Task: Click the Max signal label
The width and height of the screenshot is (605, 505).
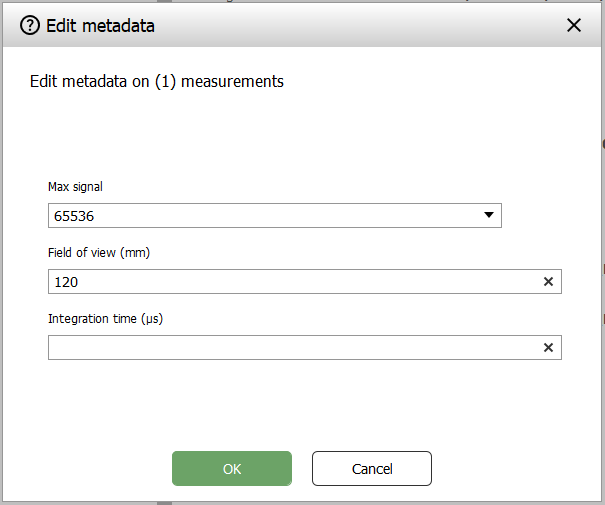Action: (76, 187)
